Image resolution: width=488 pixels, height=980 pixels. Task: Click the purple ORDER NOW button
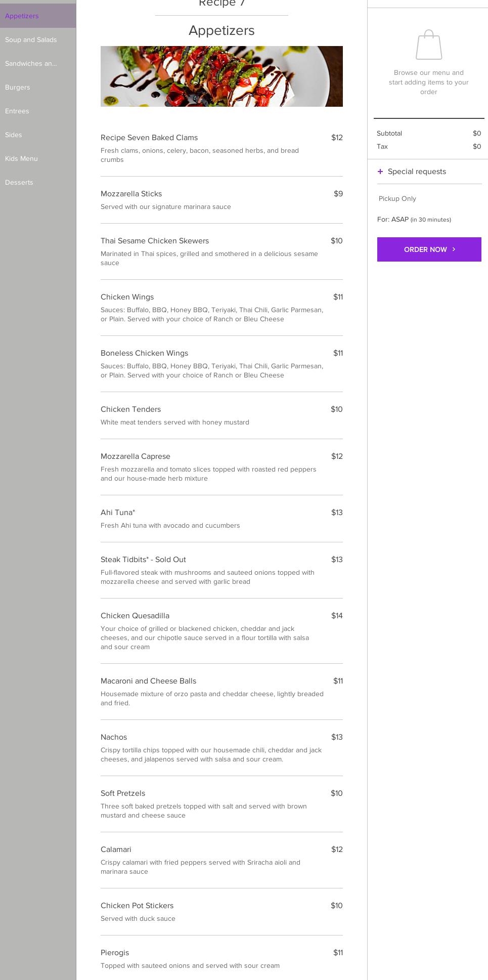(429, 249)
